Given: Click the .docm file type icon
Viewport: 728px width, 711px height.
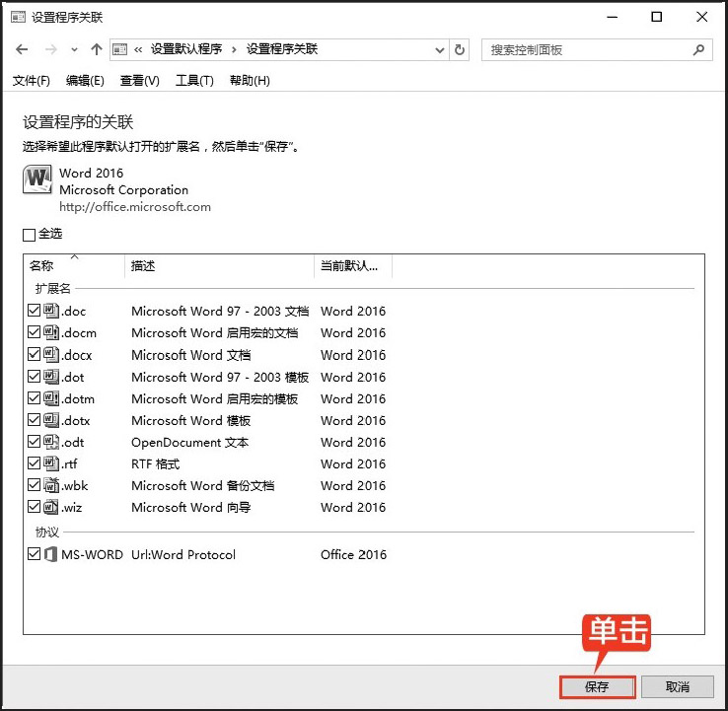Looking at the screenshot, I should click(x=51, y=332).
